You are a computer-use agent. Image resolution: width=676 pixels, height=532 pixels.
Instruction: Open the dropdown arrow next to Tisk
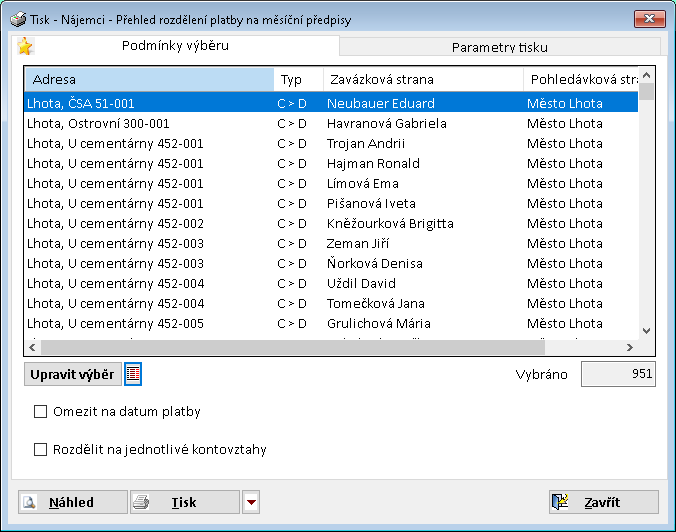251,502
